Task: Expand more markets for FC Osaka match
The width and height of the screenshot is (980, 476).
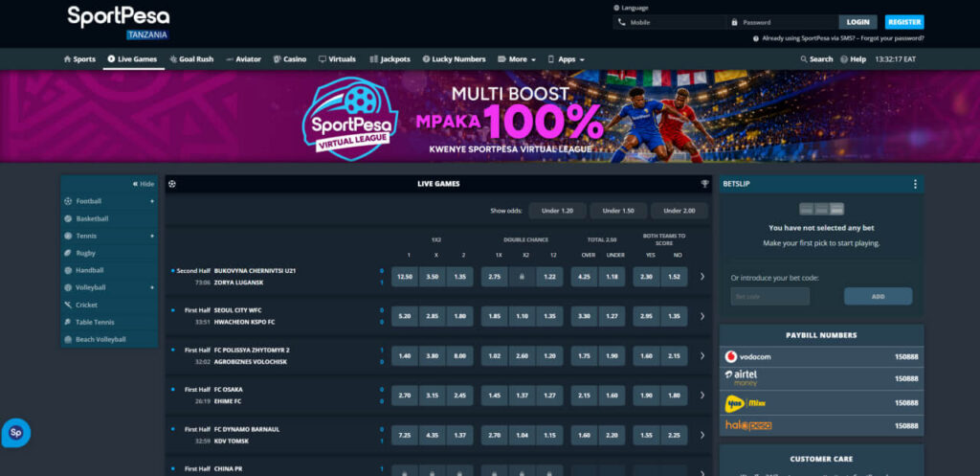Action: click(x=702, y=396)
